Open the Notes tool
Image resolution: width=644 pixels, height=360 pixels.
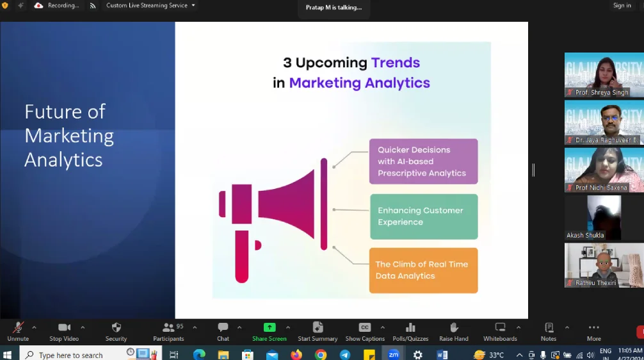[549, 331]
